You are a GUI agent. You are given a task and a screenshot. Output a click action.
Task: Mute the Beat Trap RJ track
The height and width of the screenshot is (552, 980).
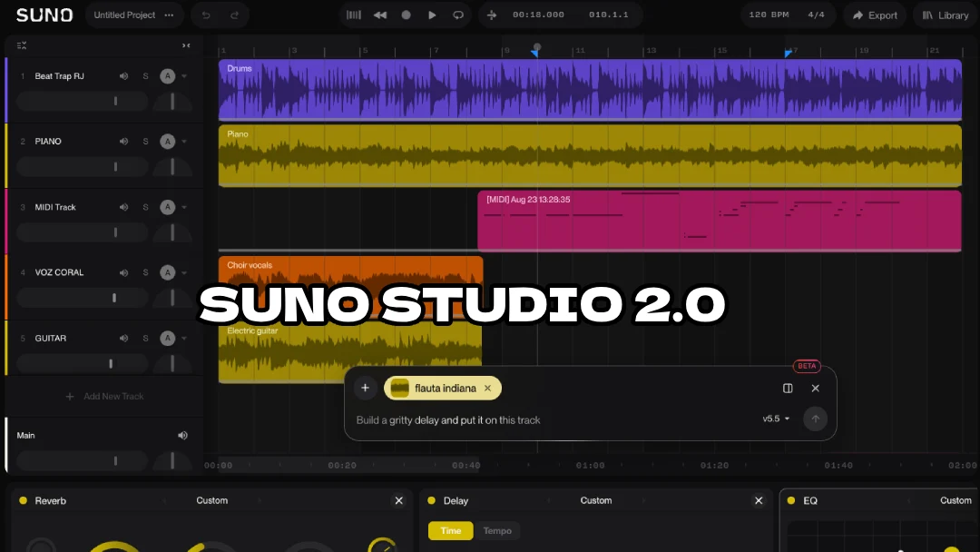tap(123, 76)
